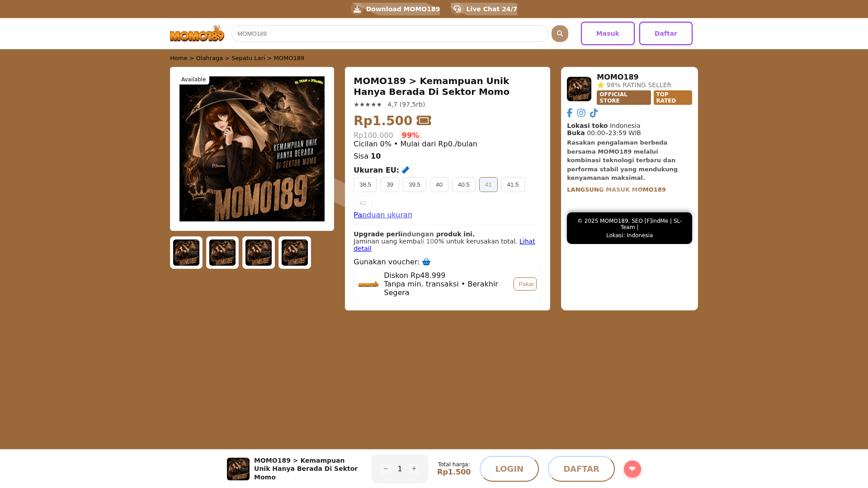The height and width of the screenshot is (488, 868).
Task: Click the star icon beside 98% rating seller
Action: pos(601,85)
